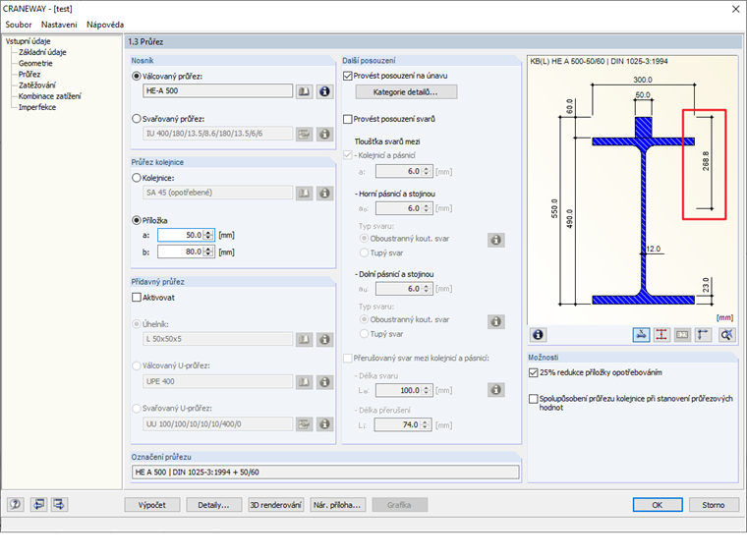
Task: Show info for rail SA 45
Action: tap(324, 193)
